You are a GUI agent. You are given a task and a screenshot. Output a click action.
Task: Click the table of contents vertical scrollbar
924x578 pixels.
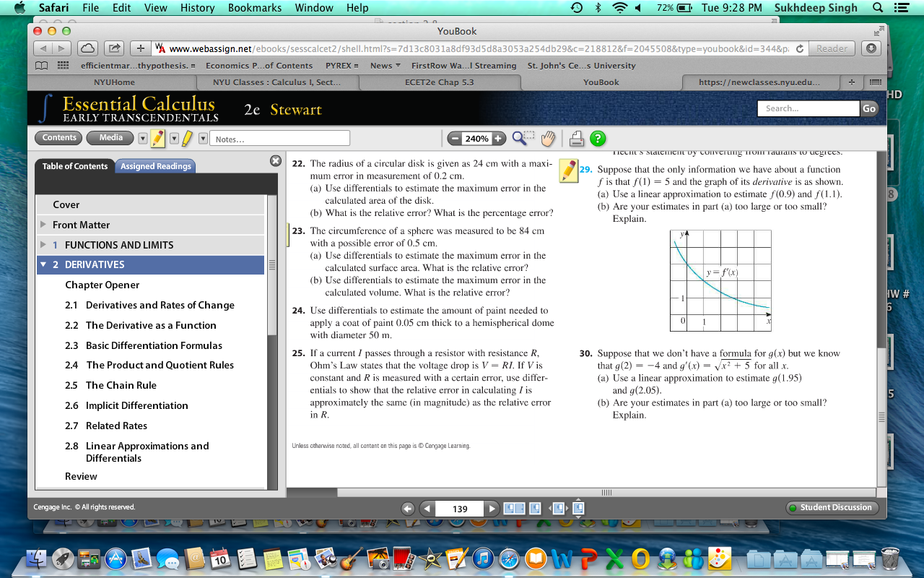(x=272, y=265)
